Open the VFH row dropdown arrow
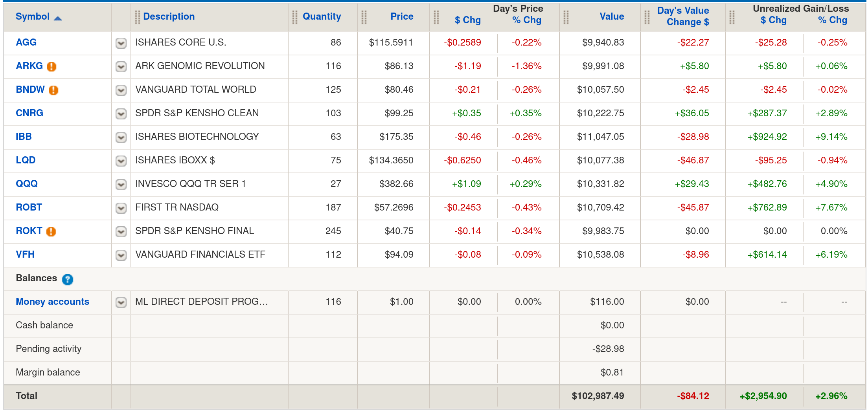 coord(121,255)
